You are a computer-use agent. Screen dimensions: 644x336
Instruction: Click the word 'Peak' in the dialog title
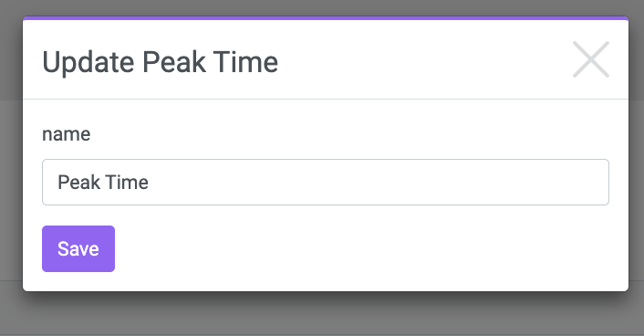click(174, 62)
